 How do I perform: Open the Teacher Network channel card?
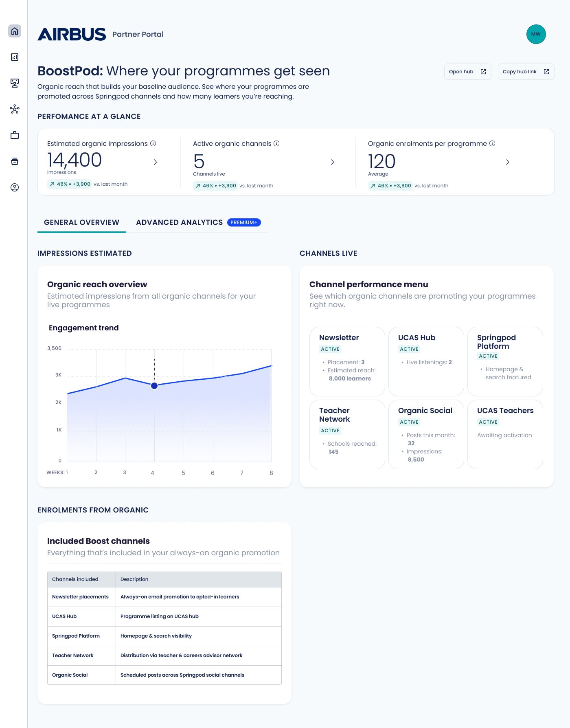click(347, 434)
